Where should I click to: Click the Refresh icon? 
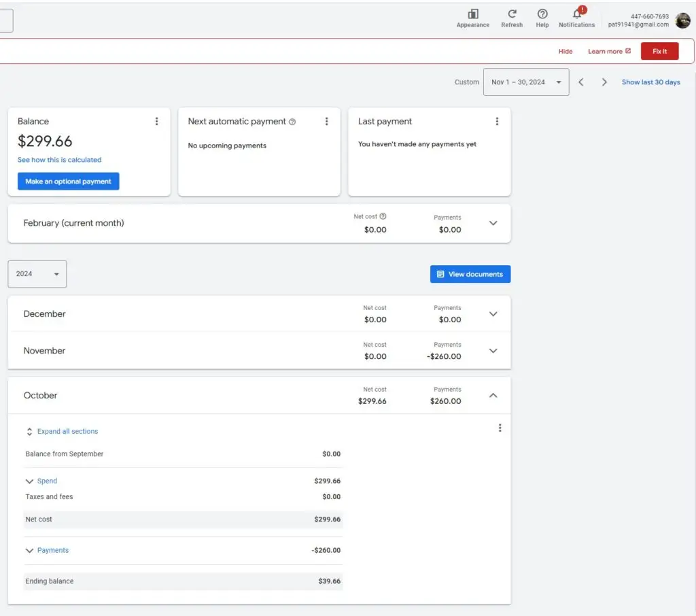tap(512, 14)
